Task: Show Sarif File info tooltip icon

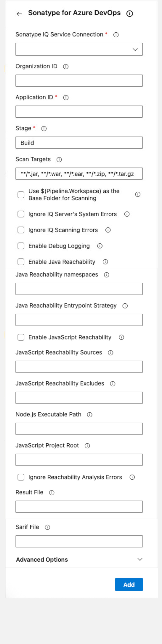Action: click(47, 527)
